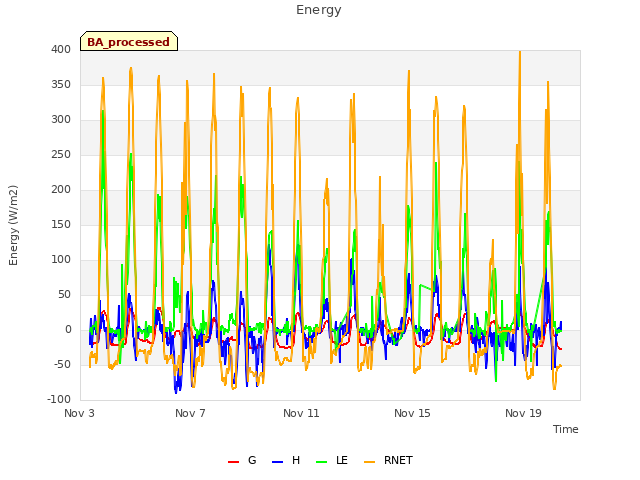The width and height of the screenshot is (640, 480).
Task: Click the 200 y-axis value
Action: click(x=61, y=189)
